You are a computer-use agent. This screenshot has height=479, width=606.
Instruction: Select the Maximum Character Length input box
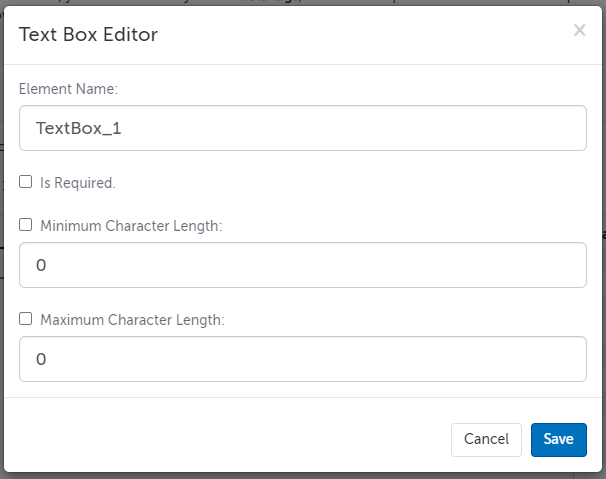click(302, 359)
